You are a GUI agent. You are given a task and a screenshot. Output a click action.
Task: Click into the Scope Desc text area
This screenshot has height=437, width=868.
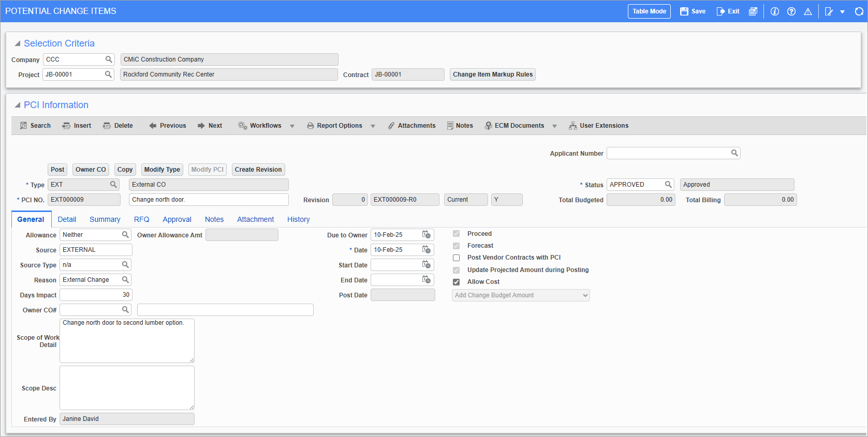point(127,388)
